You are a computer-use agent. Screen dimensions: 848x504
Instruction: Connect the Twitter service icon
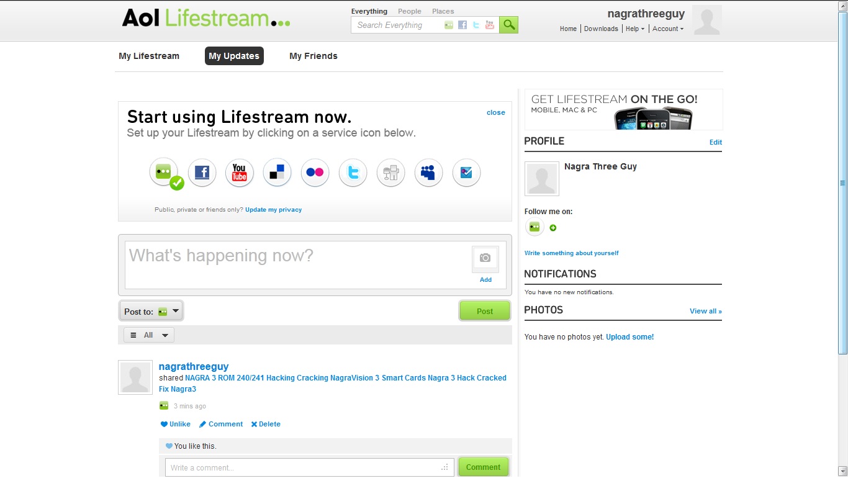tap(353, 173)
